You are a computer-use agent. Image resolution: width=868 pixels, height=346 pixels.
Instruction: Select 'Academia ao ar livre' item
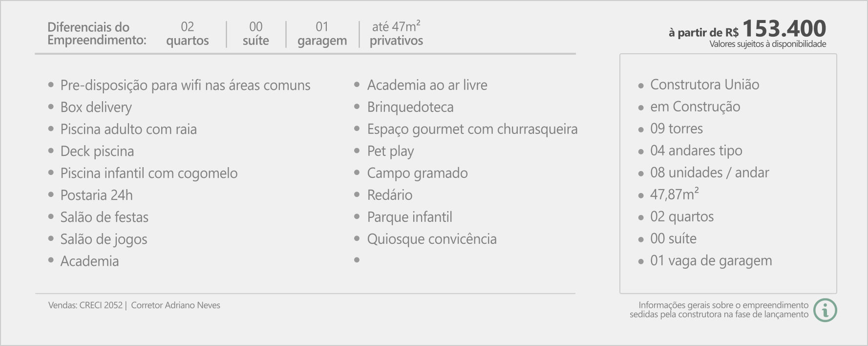click(x=427, y=85)
